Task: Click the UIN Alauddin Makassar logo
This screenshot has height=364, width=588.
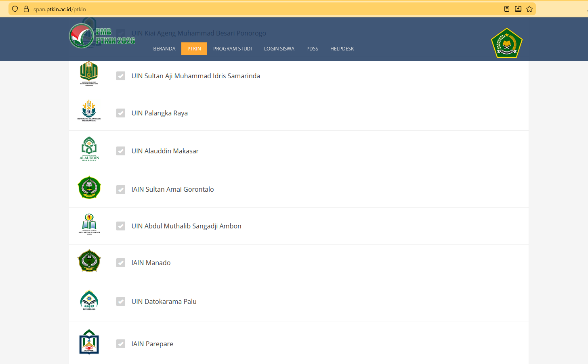Action: [x=89, y=149]
